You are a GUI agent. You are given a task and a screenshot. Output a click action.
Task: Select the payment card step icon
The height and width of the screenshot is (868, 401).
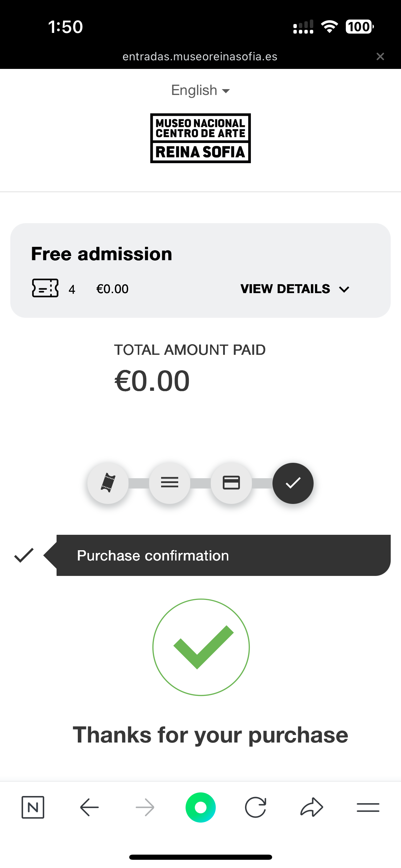pyautogui.click(x=231, y=483)
